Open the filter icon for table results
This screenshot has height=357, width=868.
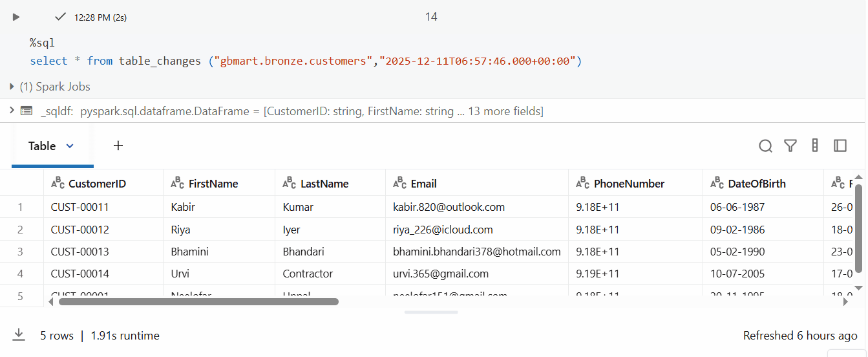[790, 146]
